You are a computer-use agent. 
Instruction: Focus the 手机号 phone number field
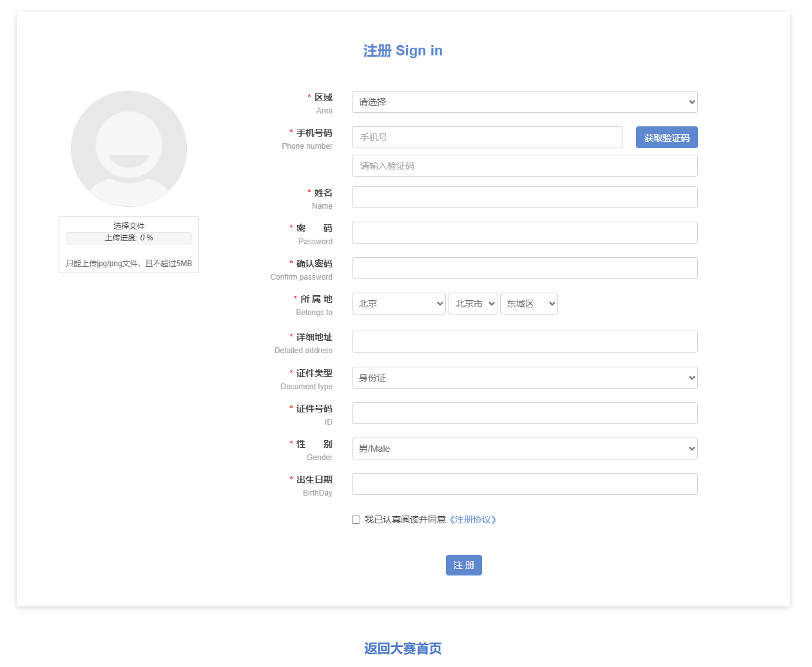click(487, 137)
